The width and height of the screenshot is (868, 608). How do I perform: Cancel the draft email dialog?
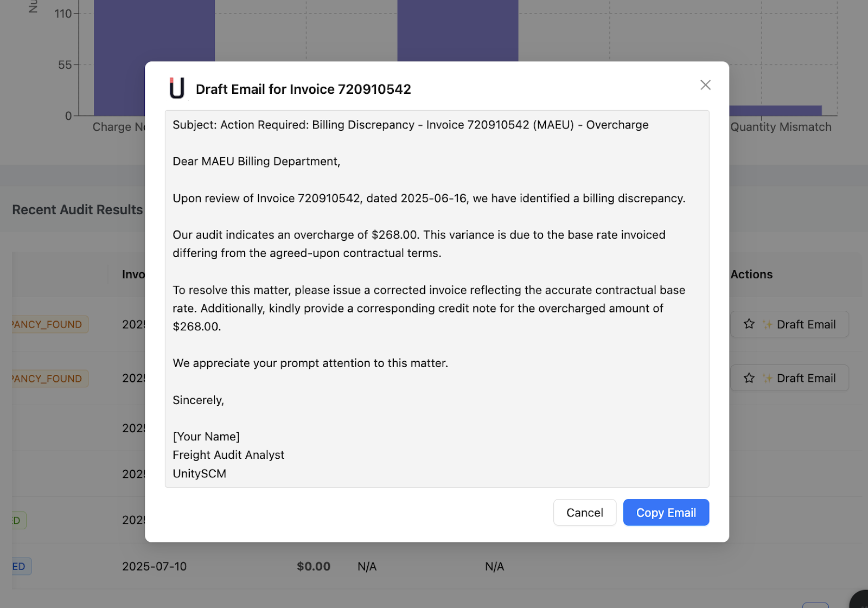coord(584,513)
